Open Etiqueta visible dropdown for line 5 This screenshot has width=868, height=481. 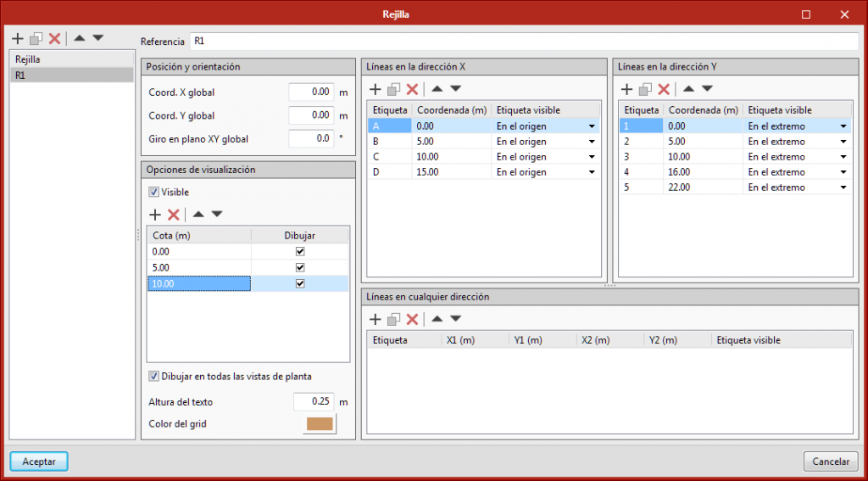point(843,187)
